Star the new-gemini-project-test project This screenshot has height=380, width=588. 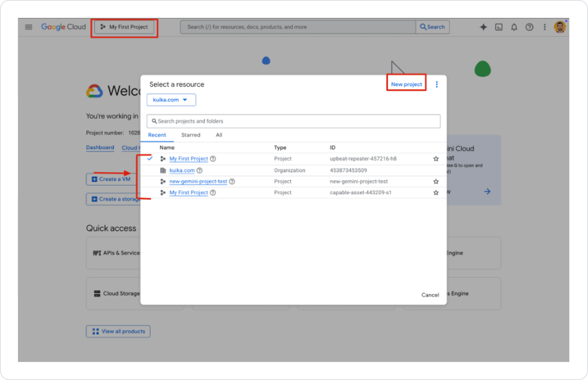[x=436, y=182]
